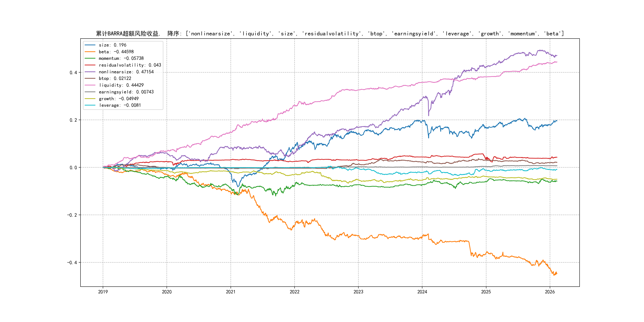Select the 'leverage: -0.0081' legend label
Image resolution: width=644 pixels, height=322 pixels.
point(120,105)
